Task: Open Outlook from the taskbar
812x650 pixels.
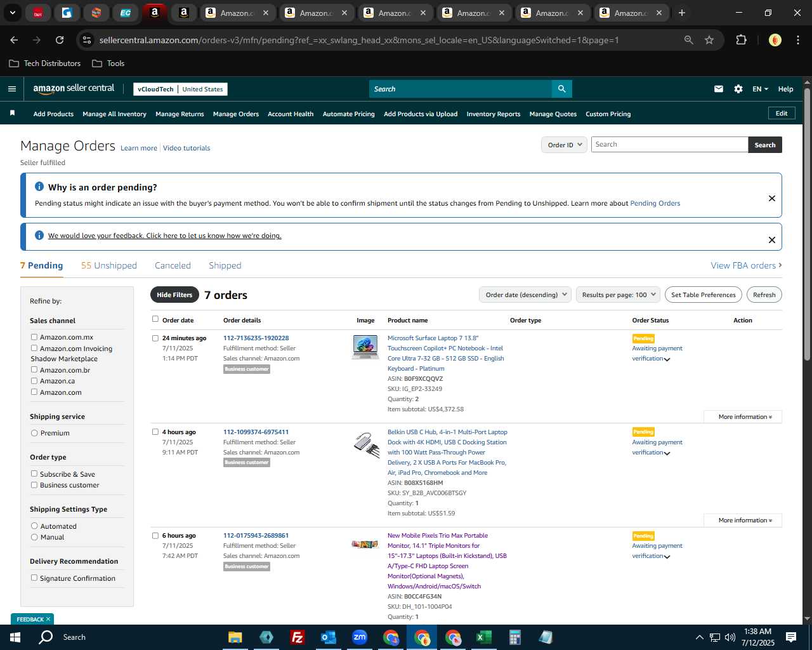Action: pos(328,637)
